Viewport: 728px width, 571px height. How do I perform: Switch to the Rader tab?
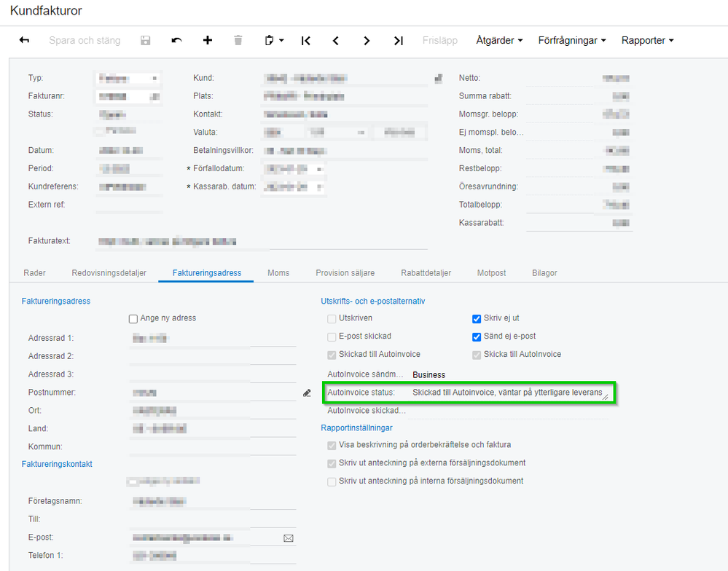coord(34,272)
